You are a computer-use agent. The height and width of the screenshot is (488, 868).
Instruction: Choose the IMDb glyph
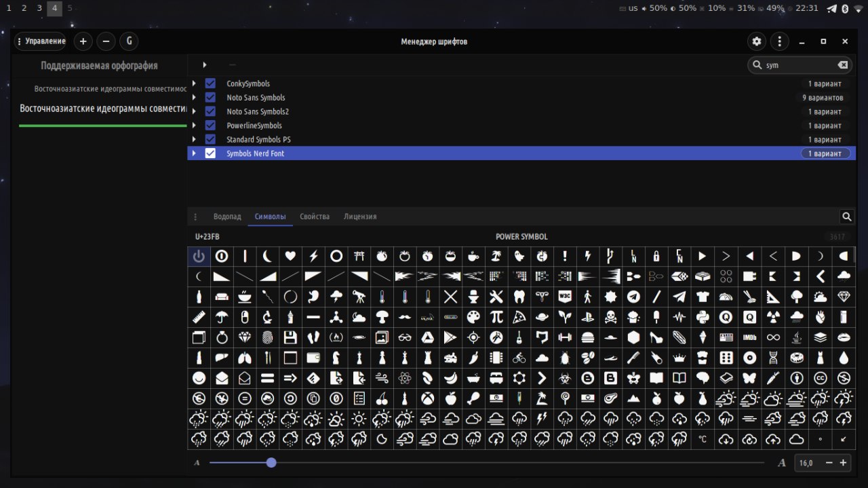pos(749,337)
